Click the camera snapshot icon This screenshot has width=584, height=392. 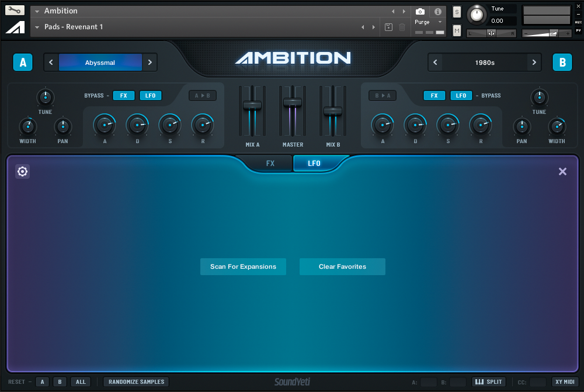[420, 12]
